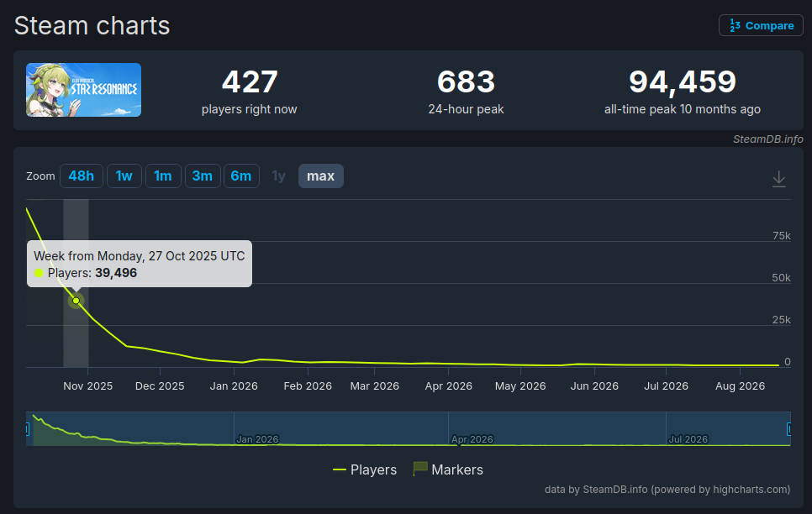Click the disabled 1y zoom option
This screenshot has height=514, width=812.
278,176
